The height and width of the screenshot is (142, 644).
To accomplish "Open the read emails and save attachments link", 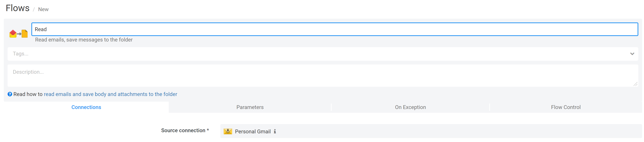I will click(x=111, y=94).
